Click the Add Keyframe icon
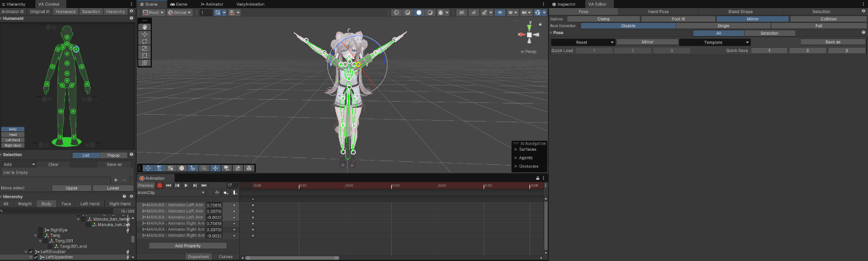This screenshot has width=868, height=261. (226, 193)
